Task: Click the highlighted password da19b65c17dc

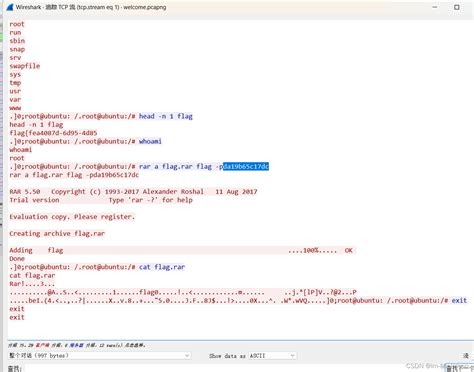Action: click(x=246, y=166)
